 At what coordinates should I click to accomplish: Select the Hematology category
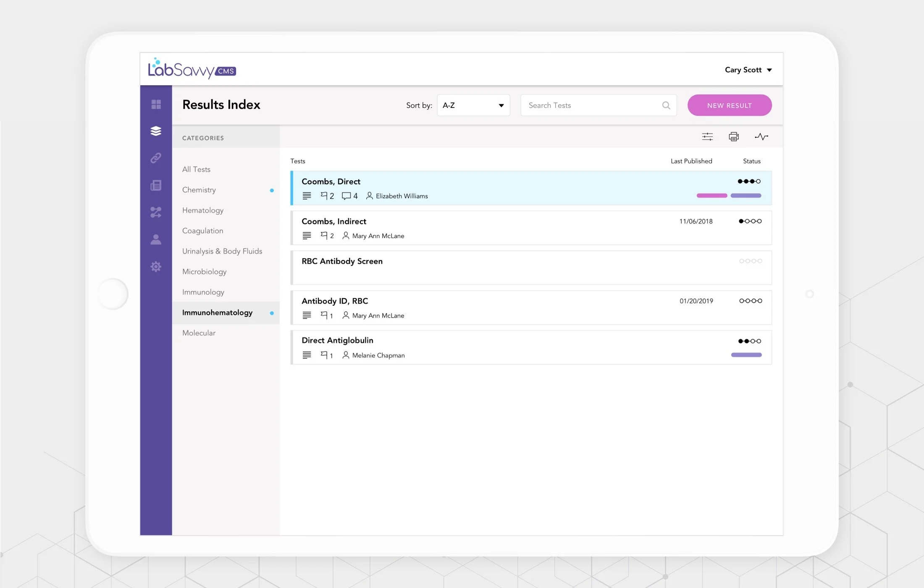pos(203,210)
